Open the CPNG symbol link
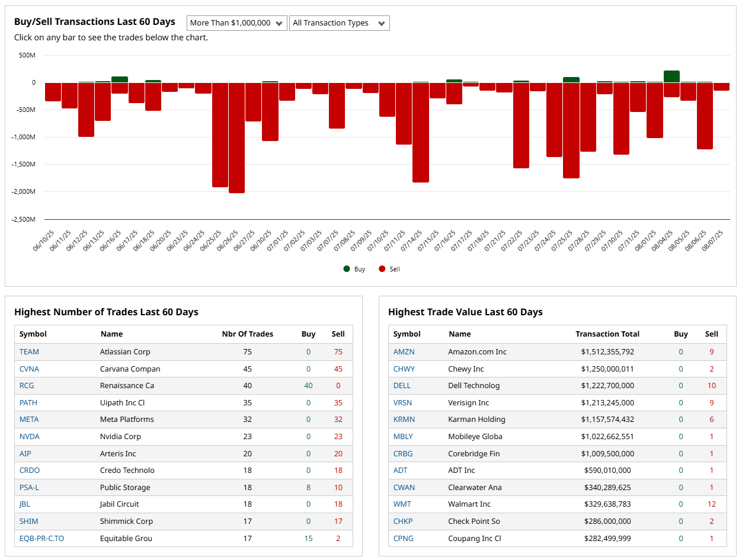The image size is (739, 560). (x=404, y=539)
